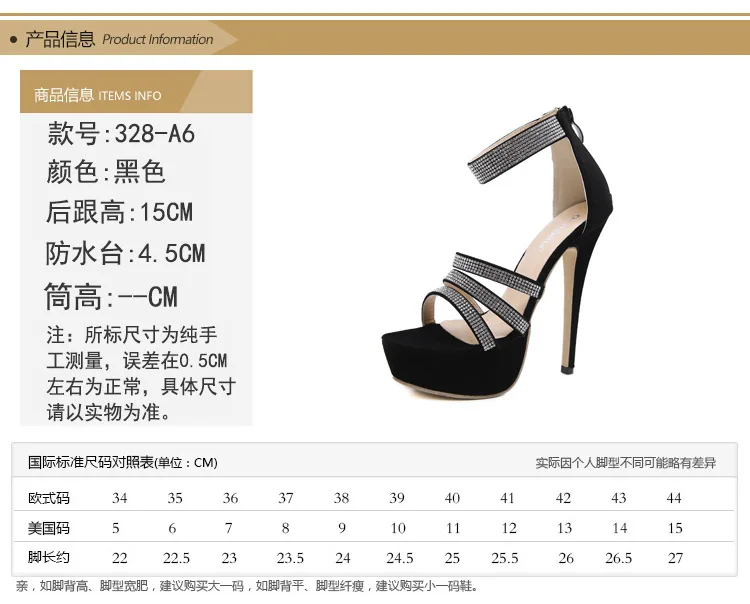
Task: Click European size 39 cell
Action: click(x=397, y=498)
